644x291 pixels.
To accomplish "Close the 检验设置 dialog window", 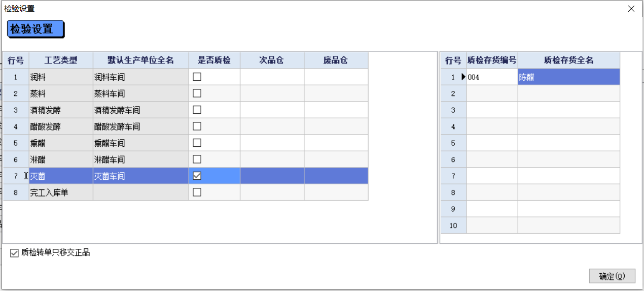I will 631,9.
